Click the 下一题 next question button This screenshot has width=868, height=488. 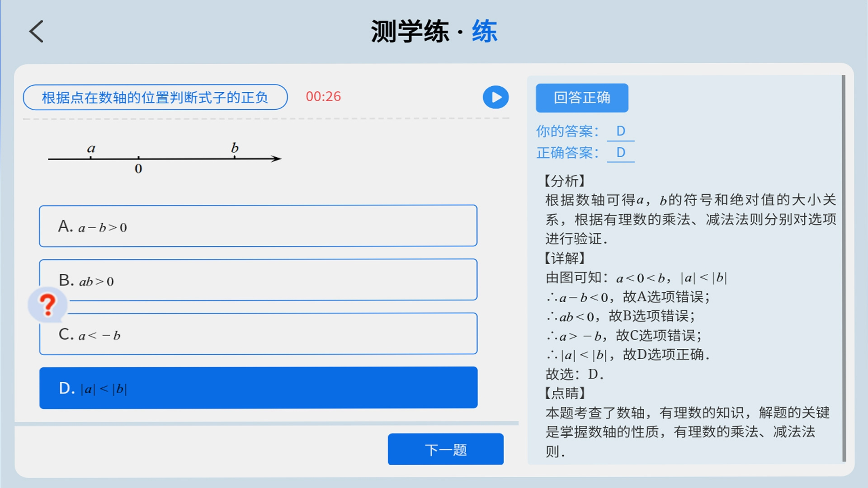[445, 449]
